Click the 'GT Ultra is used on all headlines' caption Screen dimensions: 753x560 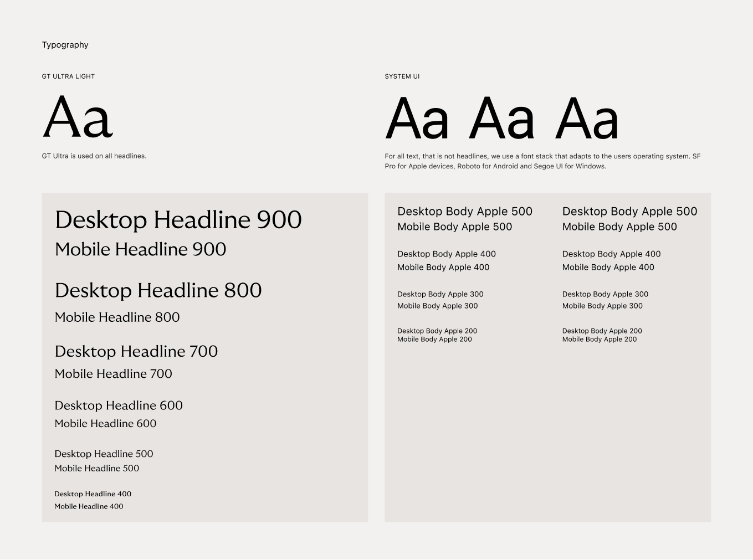(x=94, y=156)
